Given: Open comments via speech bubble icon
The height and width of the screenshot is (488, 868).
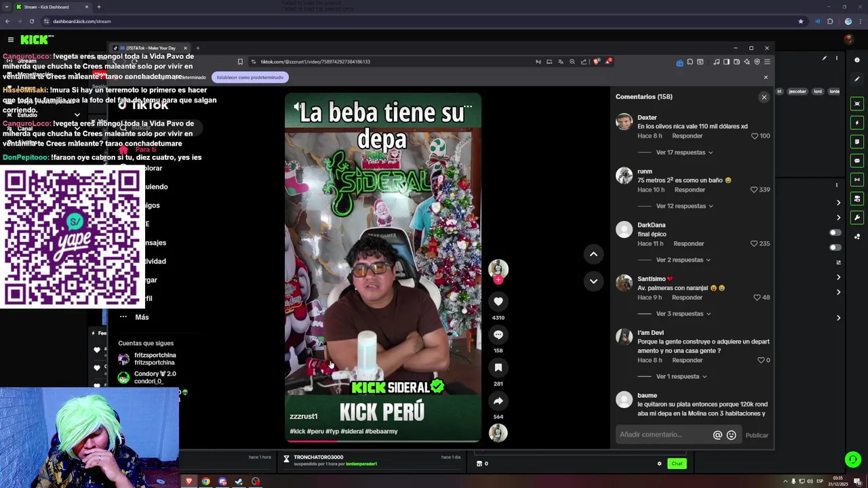Looking at the screenshot, I should (498, 335).
